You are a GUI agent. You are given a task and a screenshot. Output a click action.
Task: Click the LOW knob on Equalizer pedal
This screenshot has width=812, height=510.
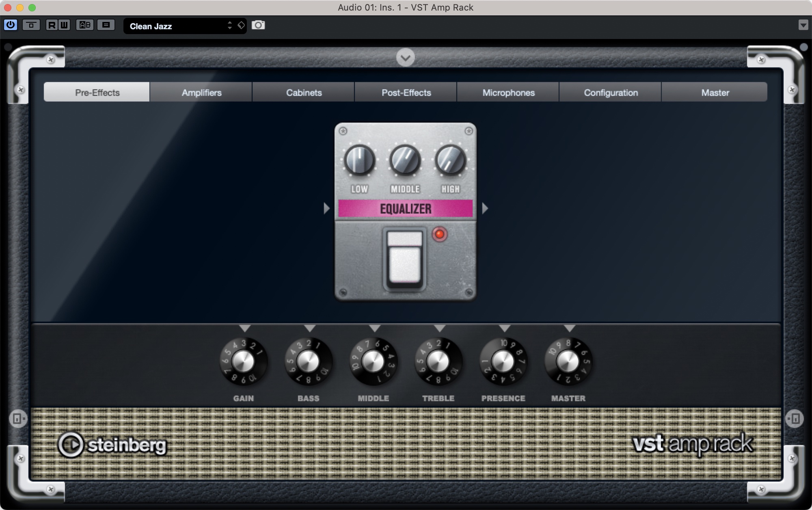click(359, 160)
